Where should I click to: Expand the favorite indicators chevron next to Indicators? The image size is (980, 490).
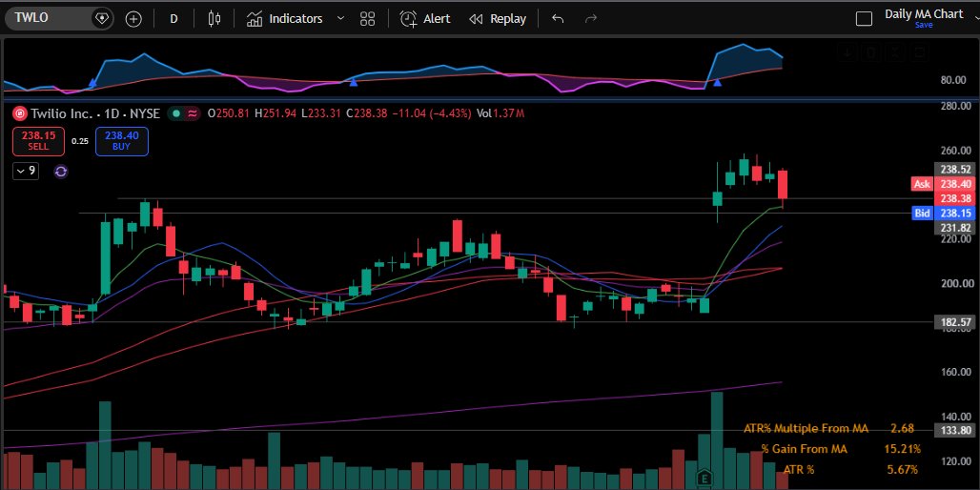(x=340, y=19)
